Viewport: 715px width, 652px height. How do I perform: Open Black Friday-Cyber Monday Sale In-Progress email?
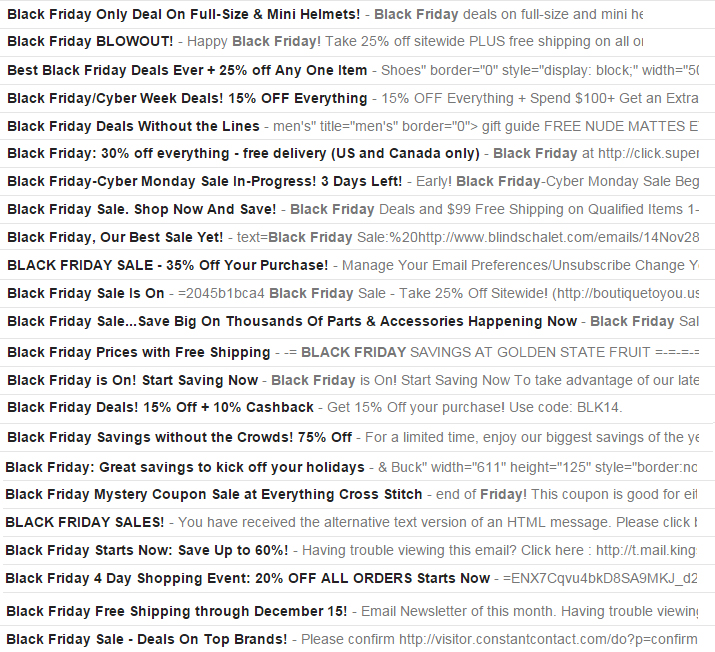[x=205, y=181]
